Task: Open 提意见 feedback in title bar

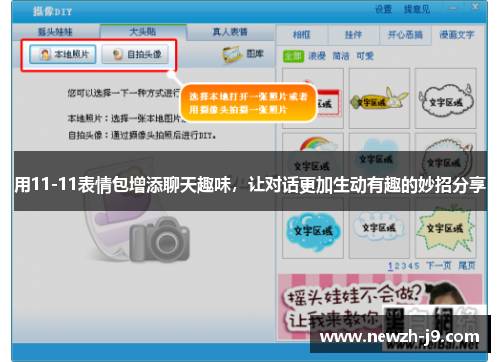Action: pyautogui.click(x=417, y=9)
